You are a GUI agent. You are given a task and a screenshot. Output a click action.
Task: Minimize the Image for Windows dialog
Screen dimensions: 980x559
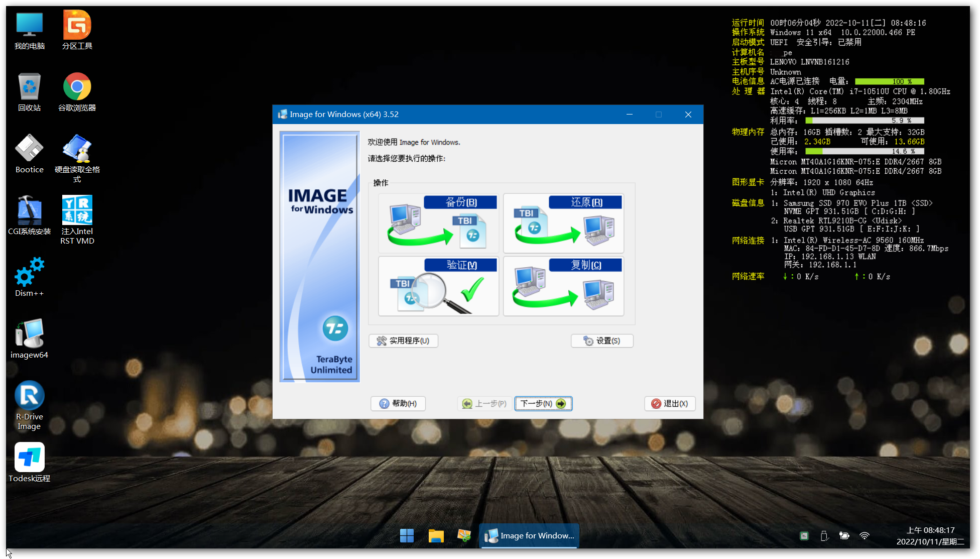(x=629, y=115)
